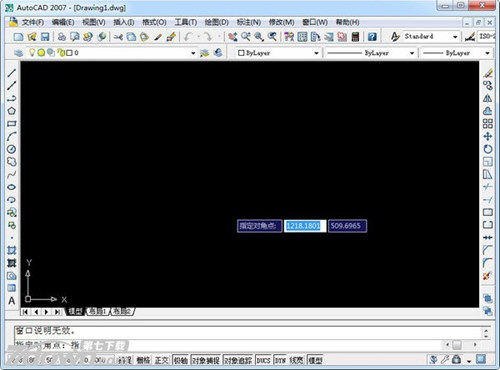This screenshot has width=500, height=370.
Task: Select the Move tool
Action: coord(488,136)
